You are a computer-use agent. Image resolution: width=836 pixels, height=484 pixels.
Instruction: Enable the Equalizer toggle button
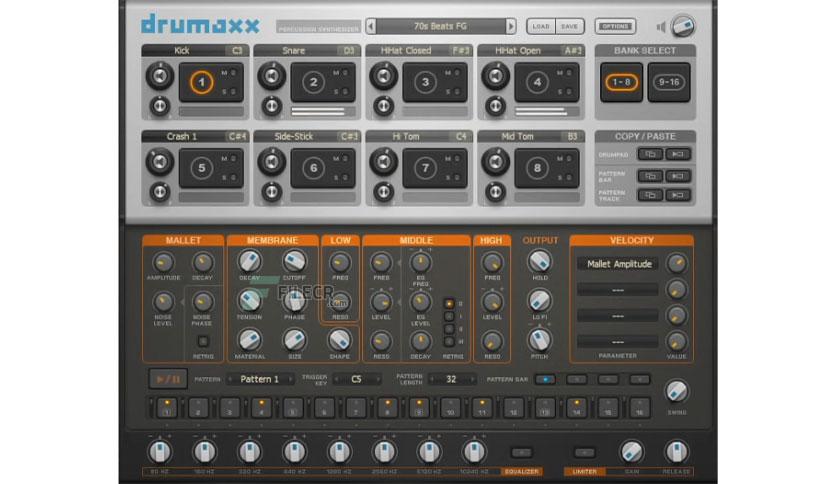521,453
